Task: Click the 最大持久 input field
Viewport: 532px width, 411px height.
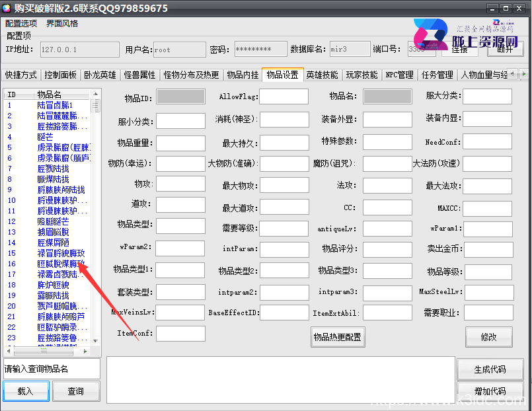Action: (x=284, y=143)
